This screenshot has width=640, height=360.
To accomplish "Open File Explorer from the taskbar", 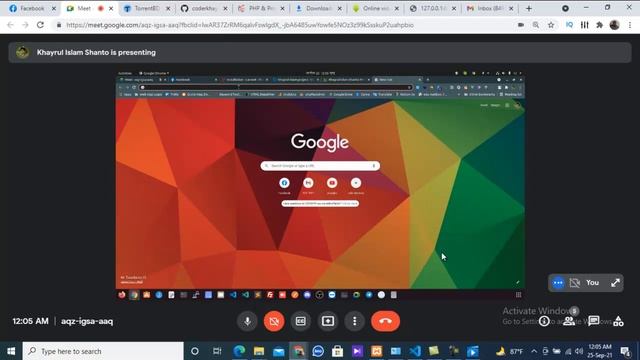I will pyautogui.click(x=259, y=351).
